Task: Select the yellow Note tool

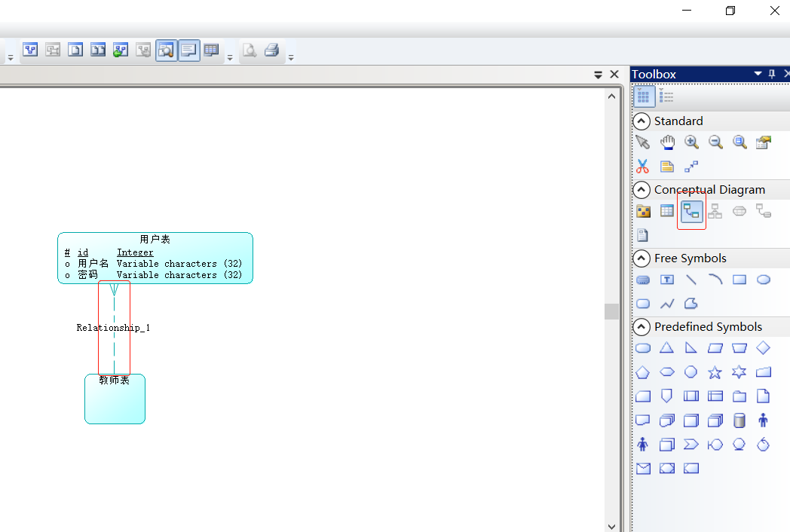Action: 667,167
